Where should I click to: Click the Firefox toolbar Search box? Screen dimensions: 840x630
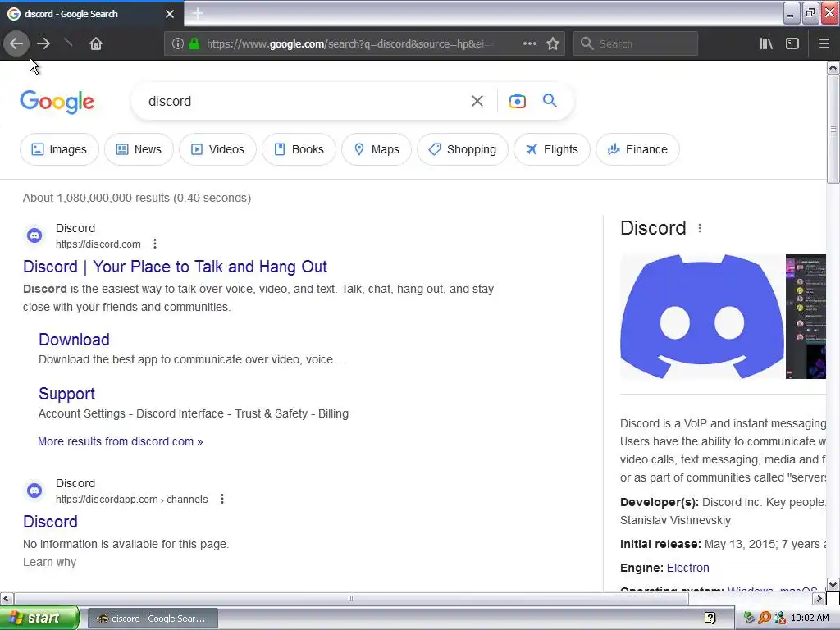pos(636,44)
